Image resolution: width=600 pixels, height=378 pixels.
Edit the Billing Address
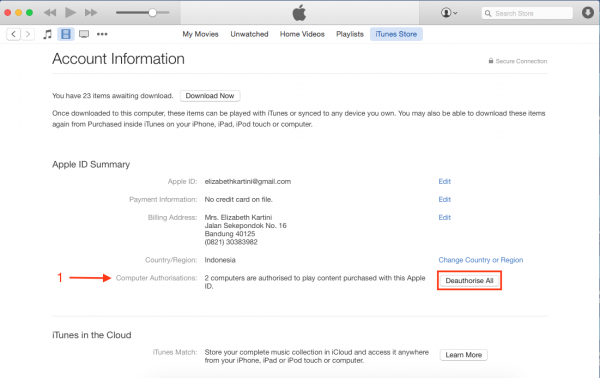[x=445, y=217]
